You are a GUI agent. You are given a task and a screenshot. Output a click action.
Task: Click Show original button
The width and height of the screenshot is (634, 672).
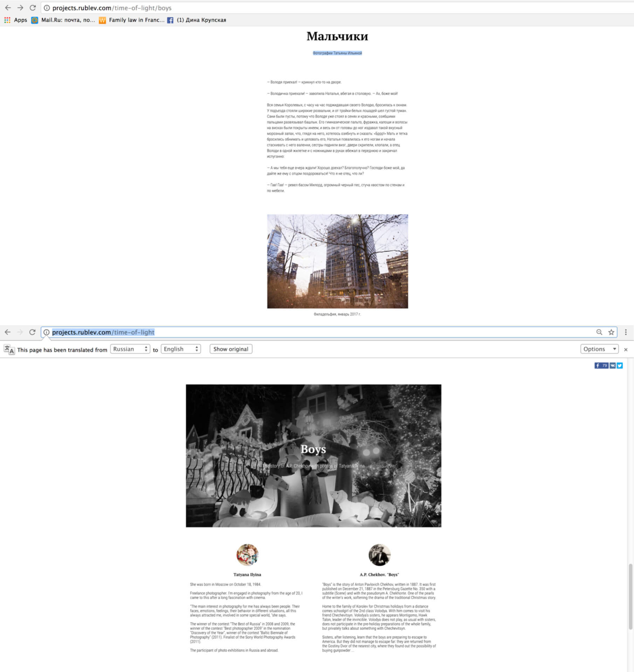[231, 349]
